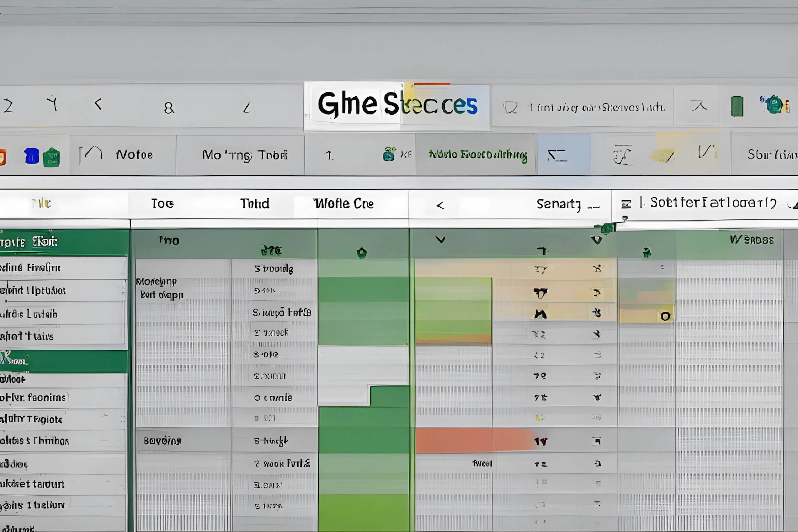Expand the chevron dropdown in green header row
Screen dimensions: 798x532
click(440, 240)
